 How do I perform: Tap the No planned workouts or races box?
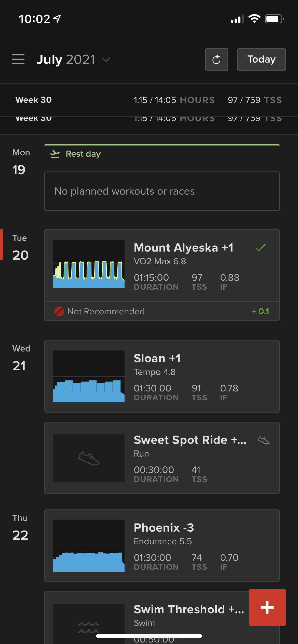click(162, 191)
